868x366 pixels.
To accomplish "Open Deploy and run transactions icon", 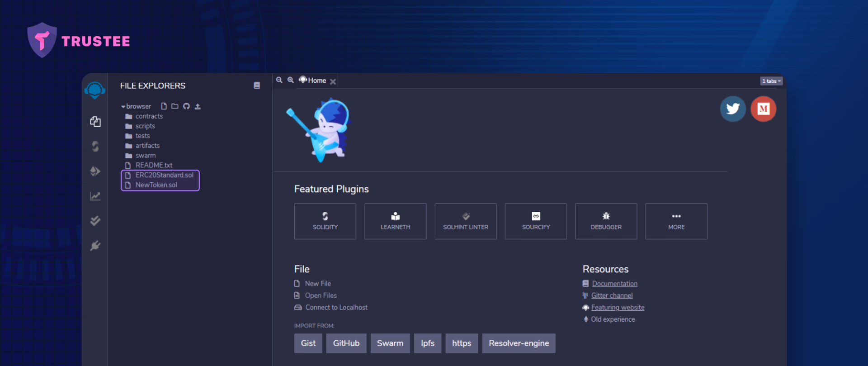I will tap(95, 171).
